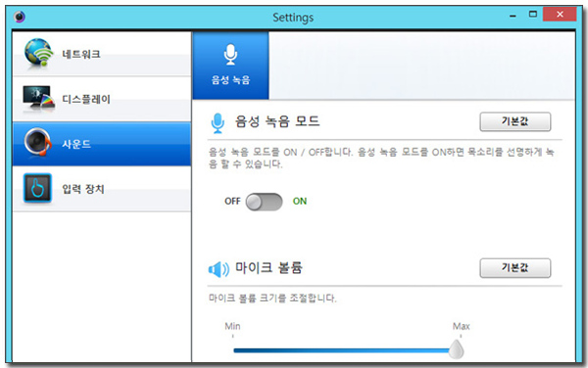Click the globe Wi-Fi network icon
588x368 pixels.
pos(38,53)
